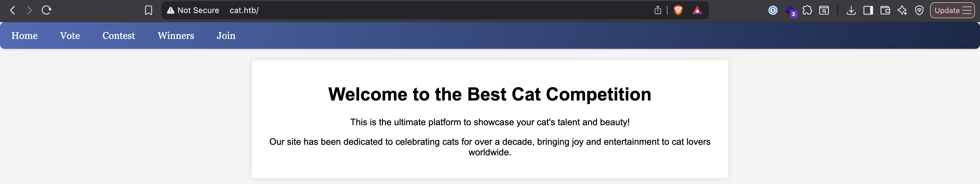Open the extensions puzzle icon
The image size is (980, 184).
807,10
